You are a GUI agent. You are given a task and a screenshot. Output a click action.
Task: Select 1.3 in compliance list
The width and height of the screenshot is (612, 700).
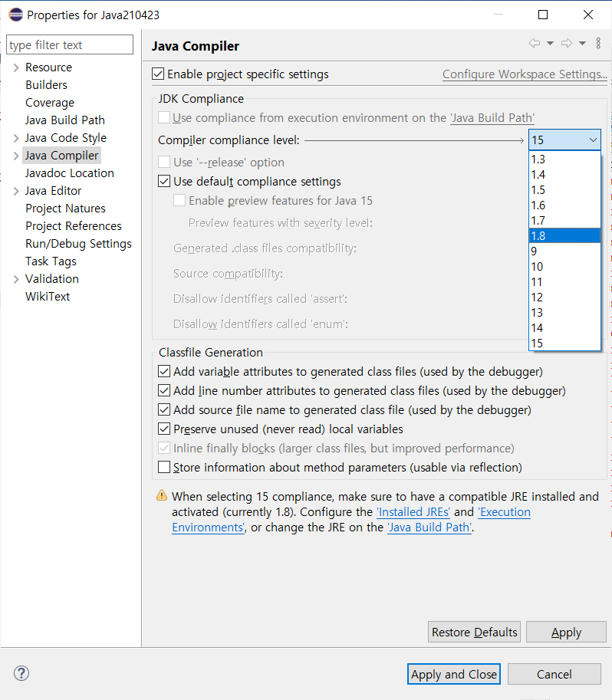[x=564, y=159]
